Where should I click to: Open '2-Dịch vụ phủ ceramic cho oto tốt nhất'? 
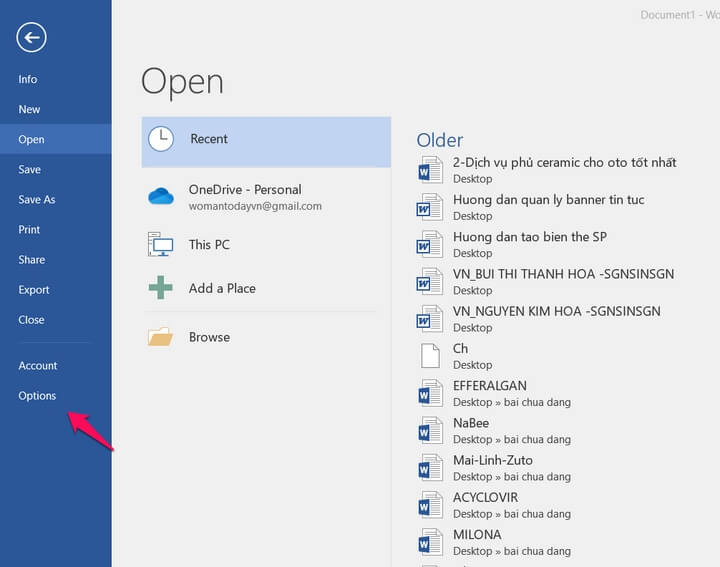(x=564, y=163)
